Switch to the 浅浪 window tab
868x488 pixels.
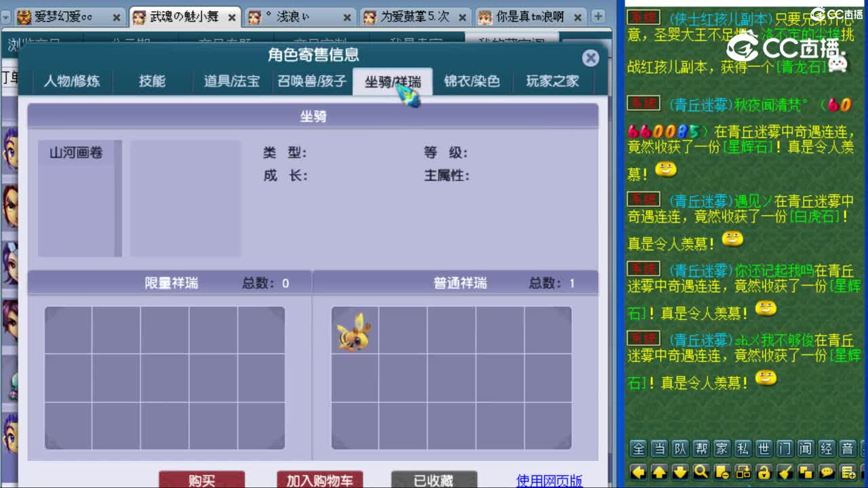300,18
